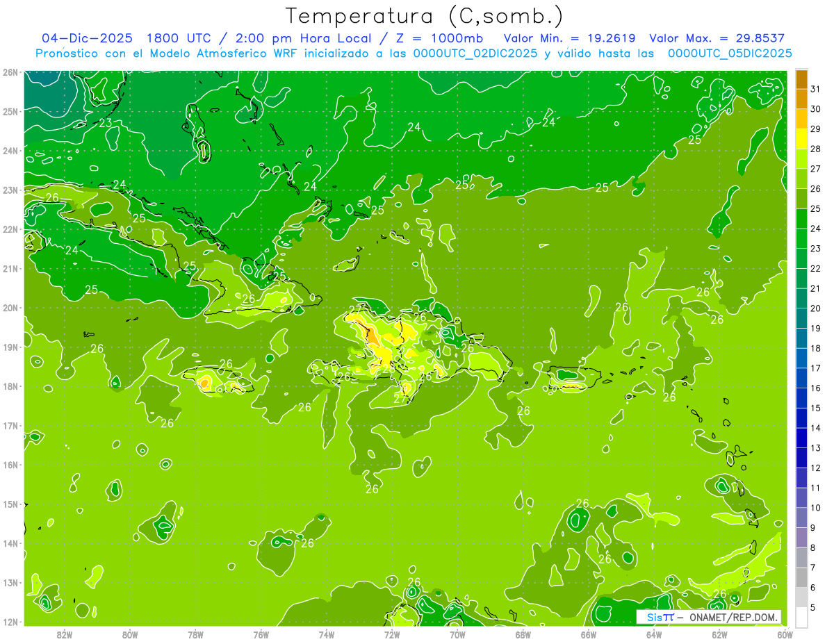Click color scale label "17"
Screen dimensions: 834x644
pyautogui.click(x=816, y=368)
